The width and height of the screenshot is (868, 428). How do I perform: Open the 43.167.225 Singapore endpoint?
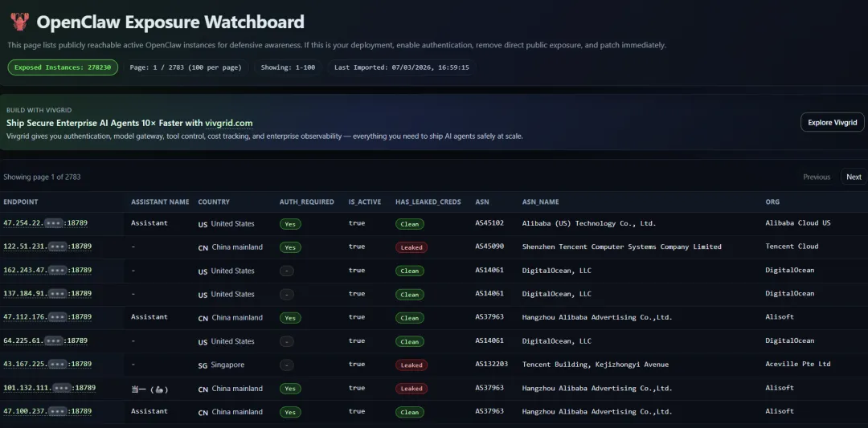(46, 364)
